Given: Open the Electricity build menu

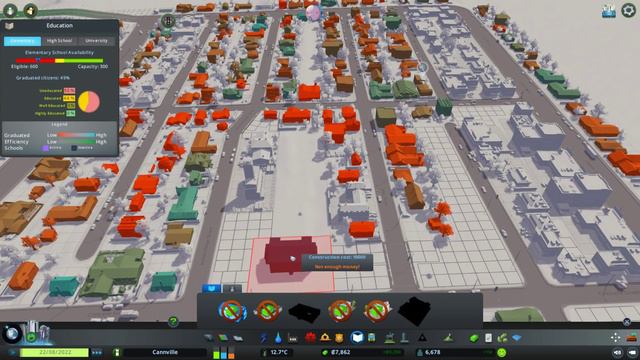Looking at the screenshot, I should point(264,338).
